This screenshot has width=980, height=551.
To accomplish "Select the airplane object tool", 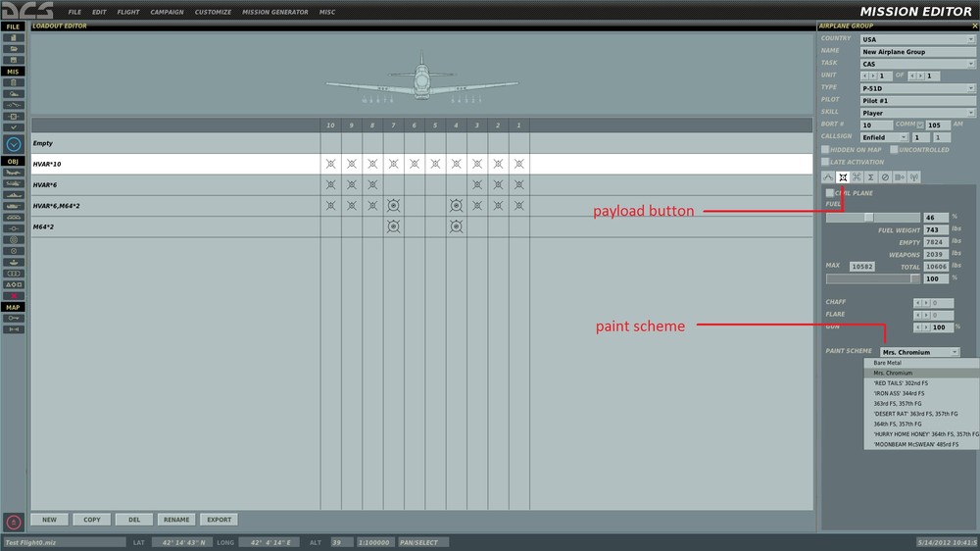I will [13, 173].
